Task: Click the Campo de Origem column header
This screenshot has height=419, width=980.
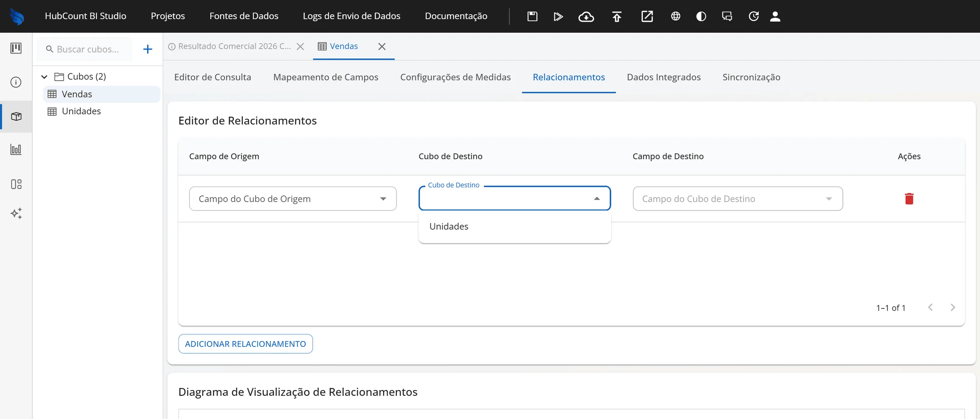Action: point(224,156)
